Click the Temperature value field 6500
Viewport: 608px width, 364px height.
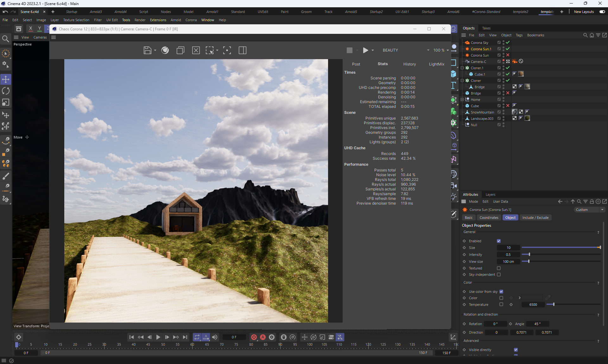click(533, 305)
